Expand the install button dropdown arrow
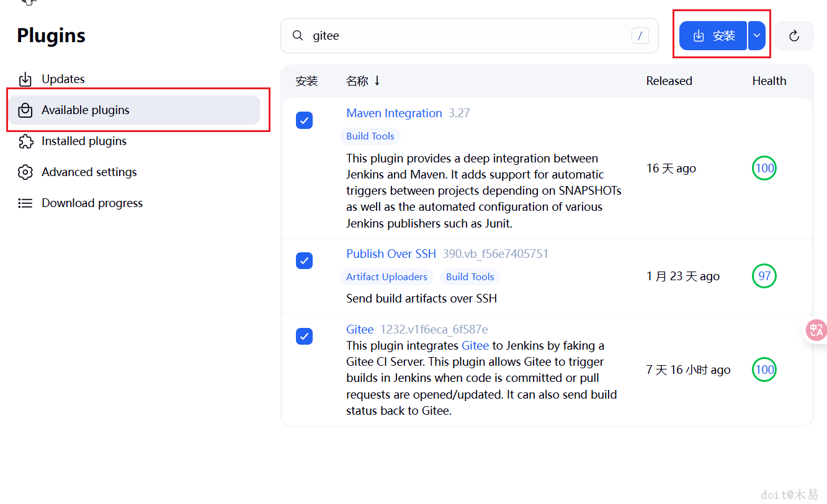Viewport: 827px width, 504px height. point(757,36)
